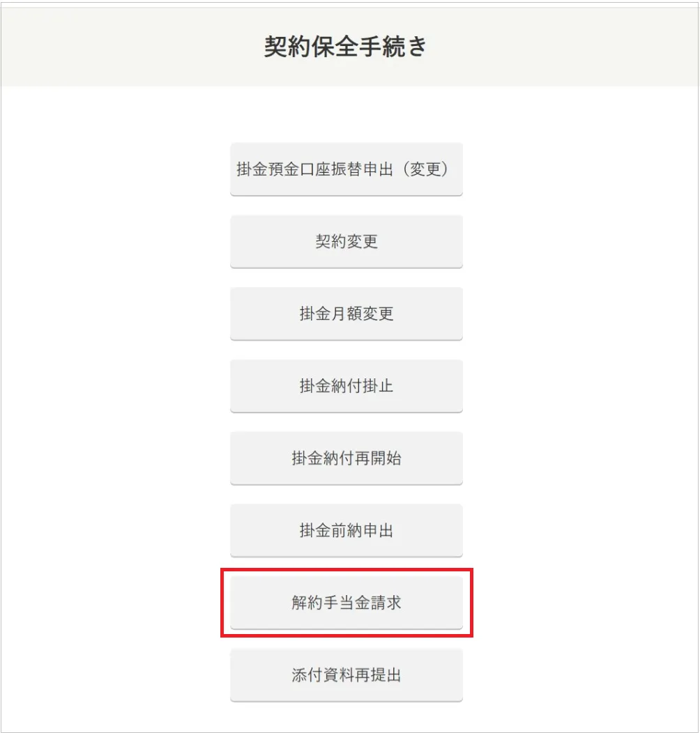The image size is (700, 733).
Task: Open the 契約変更 procedure
Action: pyautogui.click(x=346, y=241)
